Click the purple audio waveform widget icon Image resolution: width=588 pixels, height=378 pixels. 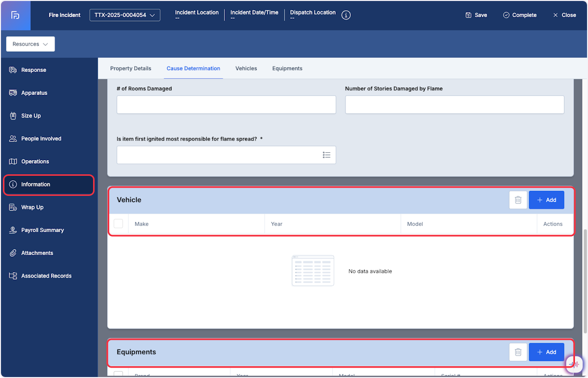574,365
